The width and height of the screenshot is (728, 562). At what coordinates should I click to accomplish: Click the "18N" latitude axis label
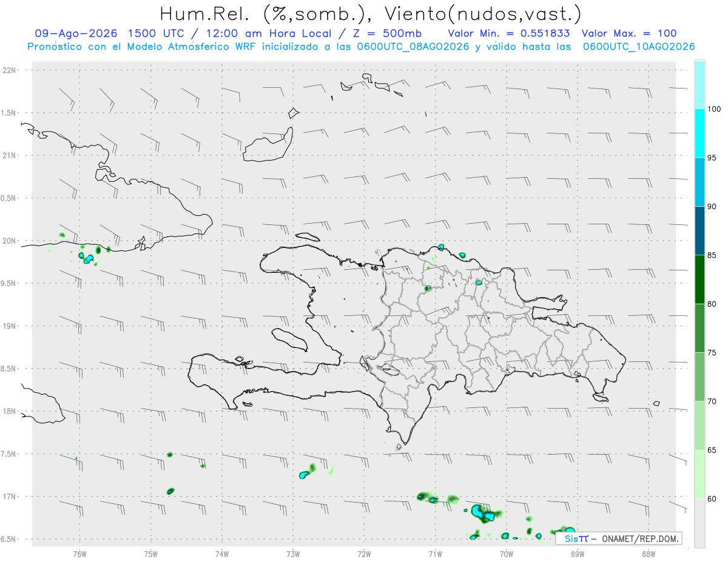10,412
